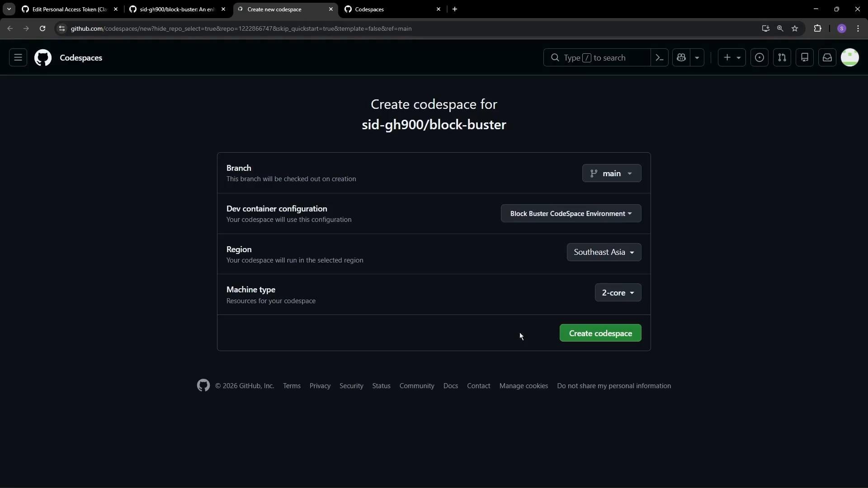Open the 2-core machine type dropdown
Screen dimensions: 868x488
tap(618, 292)
